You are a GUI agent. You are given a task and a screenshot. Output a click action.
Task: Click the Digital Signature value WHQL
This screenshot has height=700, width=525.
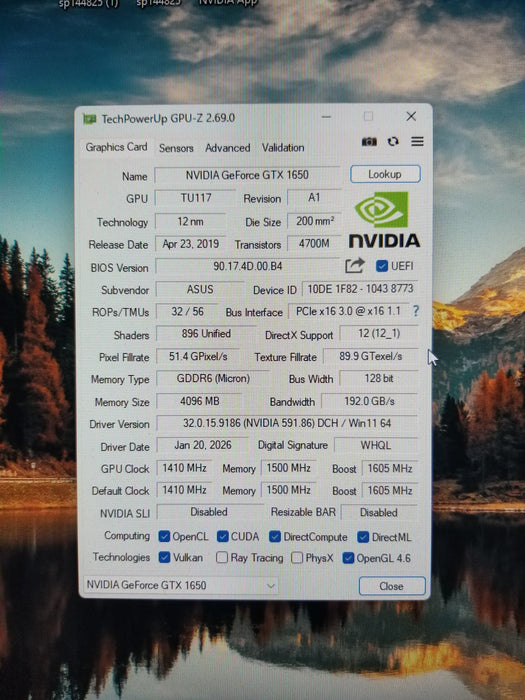point(376,445)
